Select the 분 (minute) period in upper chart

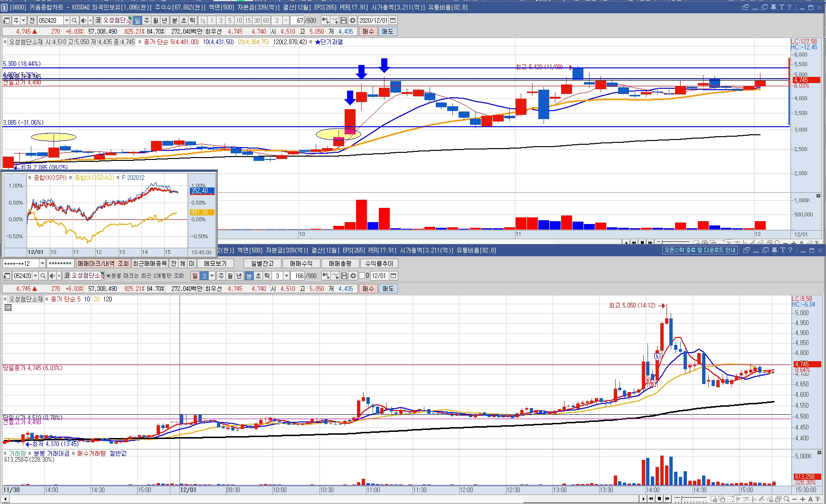[174, 20]
